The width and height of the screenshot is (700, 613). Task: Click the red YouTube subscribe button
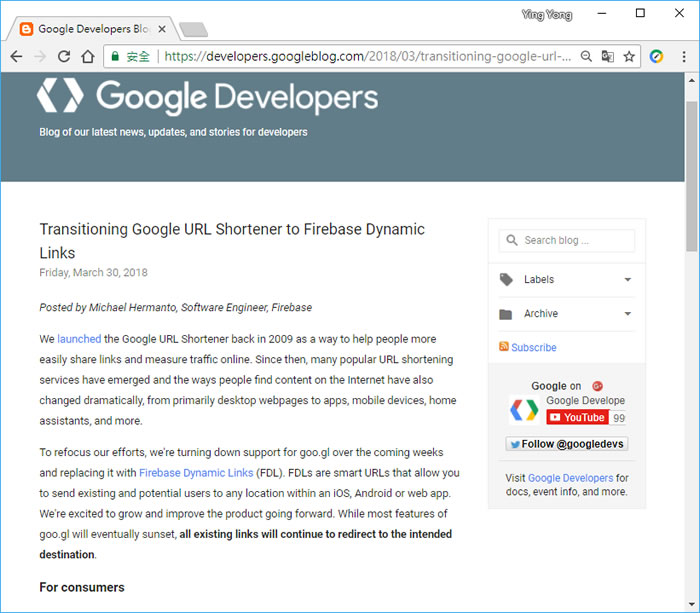(x=578, y=417)
